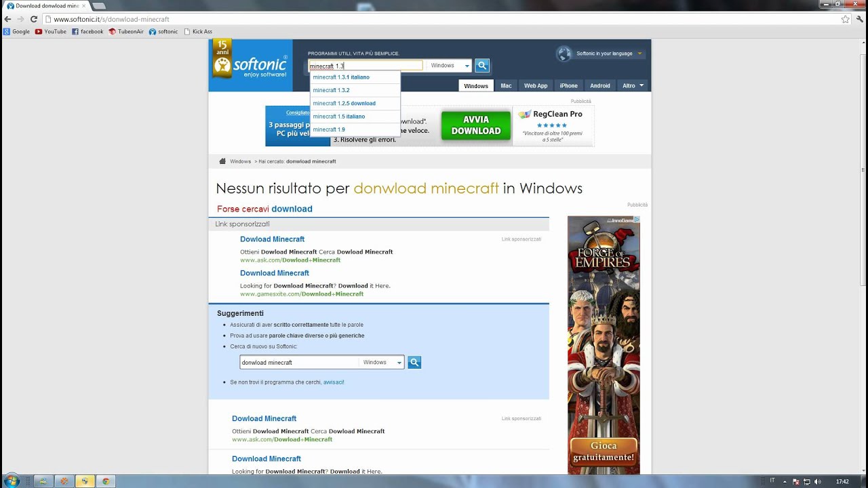Image resolution: width=868 pixels, height=488 pixels.
Task: Switch to the Web App tab
Action: [536, 85]
